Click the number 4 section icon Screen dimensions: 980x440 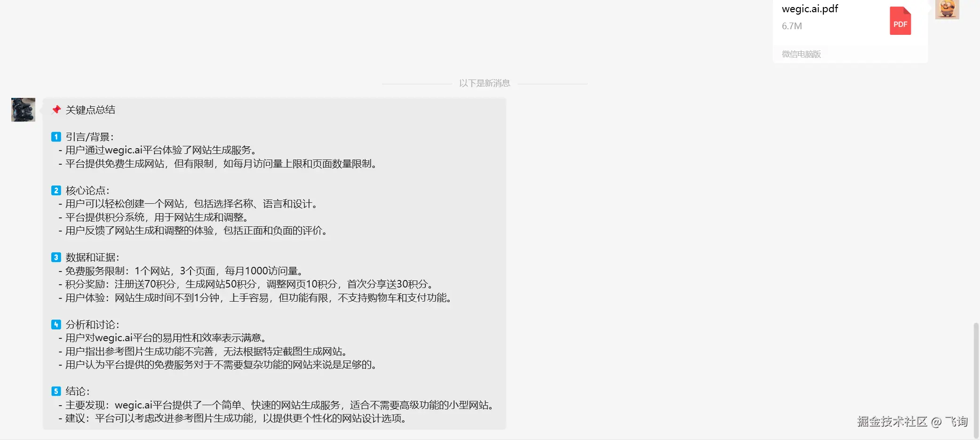(56, 325)
